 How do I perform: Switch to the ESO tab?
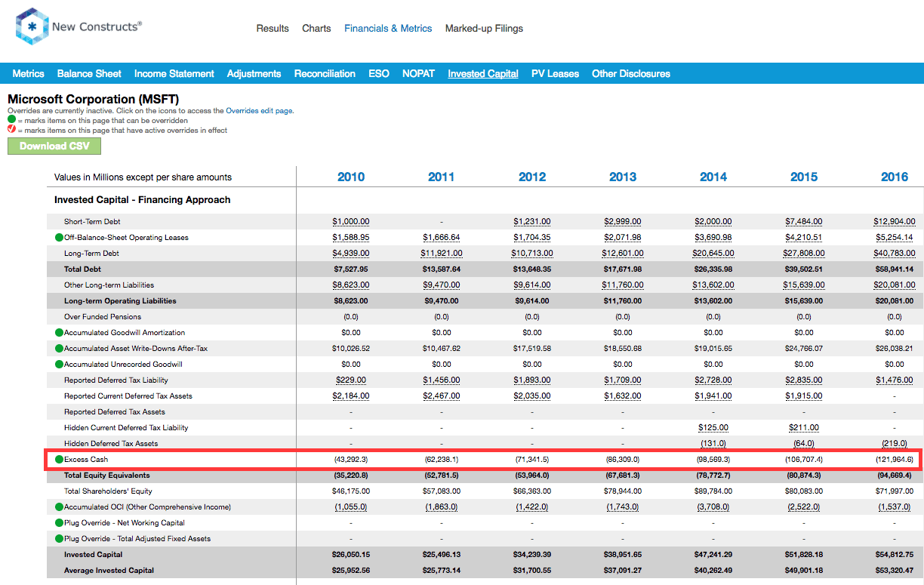pos(379,73)
